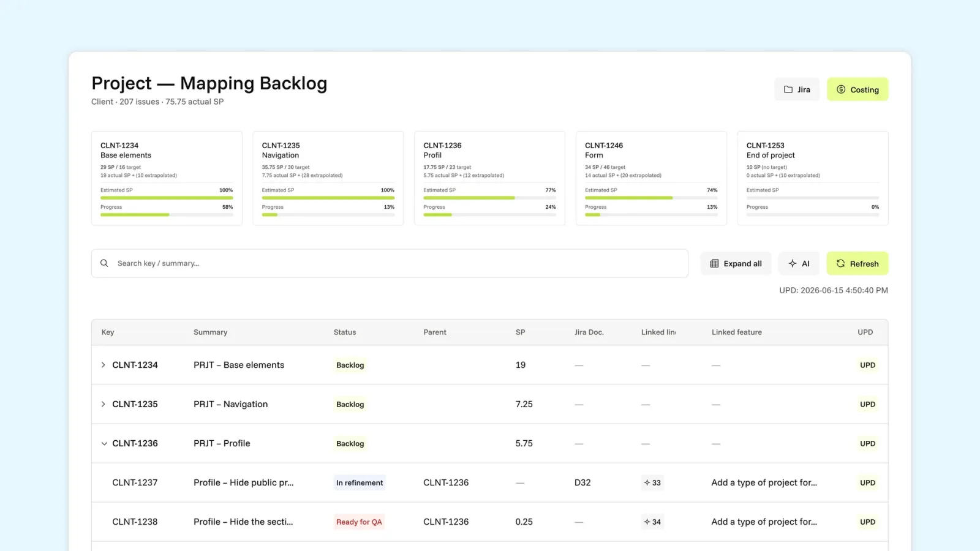Click the Project — Mapping Backlog title

coord(209,83)
